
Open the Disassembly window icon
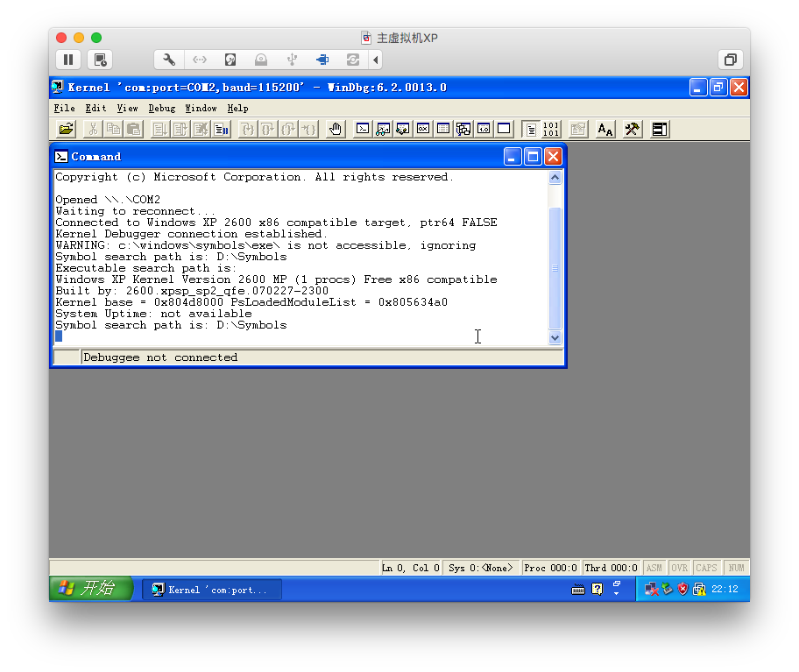pyautogui.click(x=484, y=129)
